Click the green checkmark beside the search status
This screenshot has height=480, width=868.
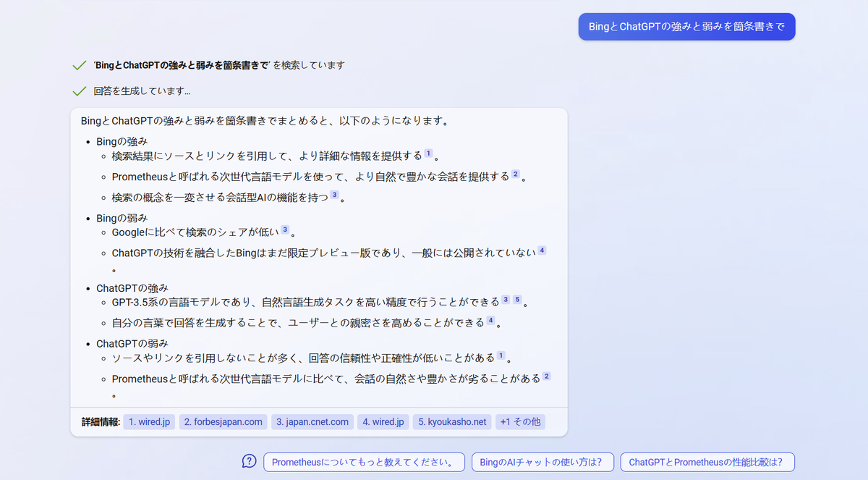pos(79,64)
